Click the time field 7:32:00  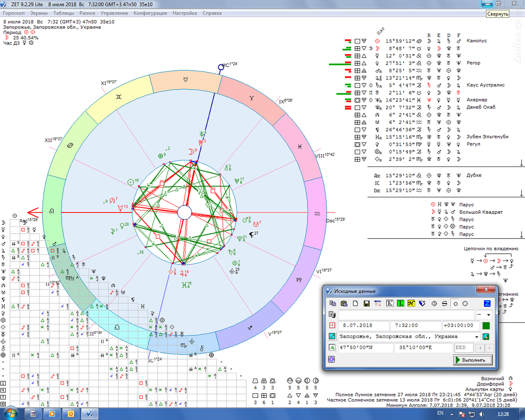click(415, 325)
